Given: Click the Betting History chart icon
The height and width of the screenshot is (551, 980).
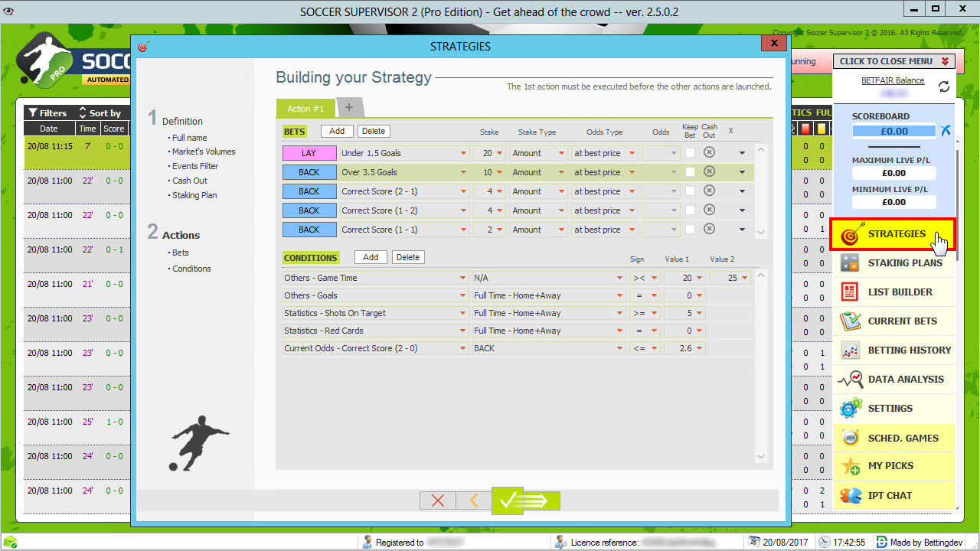Looking at the screenshot, I should 850,350.
